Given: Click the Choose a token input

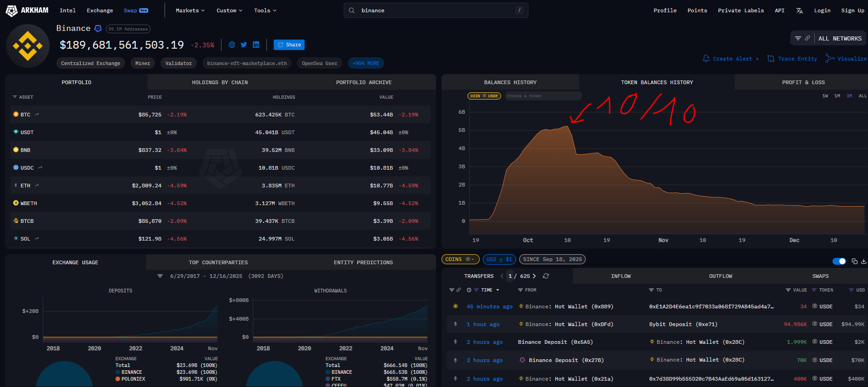Looking at the screenshot, I should (543, 96).
